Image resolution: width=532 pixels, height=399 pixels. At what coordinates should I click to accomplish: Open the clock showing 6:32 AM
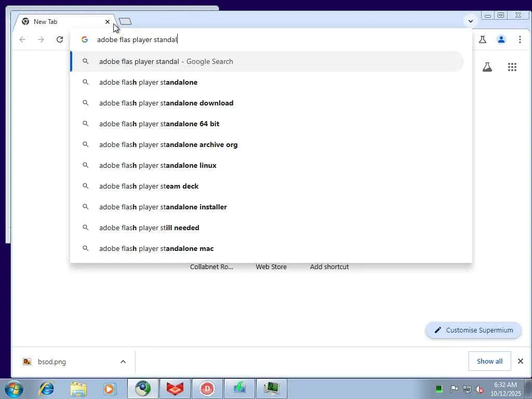point(506,389)
